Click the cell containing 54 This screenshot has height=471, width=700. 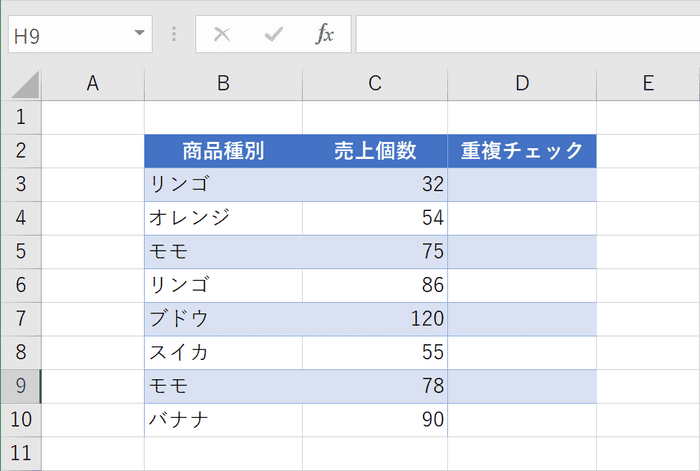point(375,218)
